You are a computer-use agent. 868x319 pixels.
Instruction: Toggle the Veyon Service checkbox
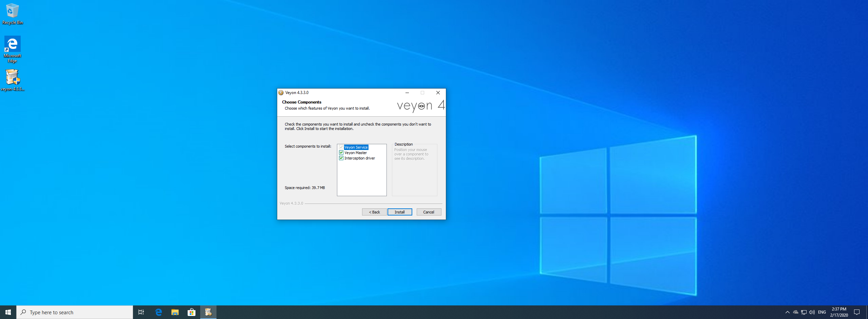pyautogui.click(x=341, y=147)
